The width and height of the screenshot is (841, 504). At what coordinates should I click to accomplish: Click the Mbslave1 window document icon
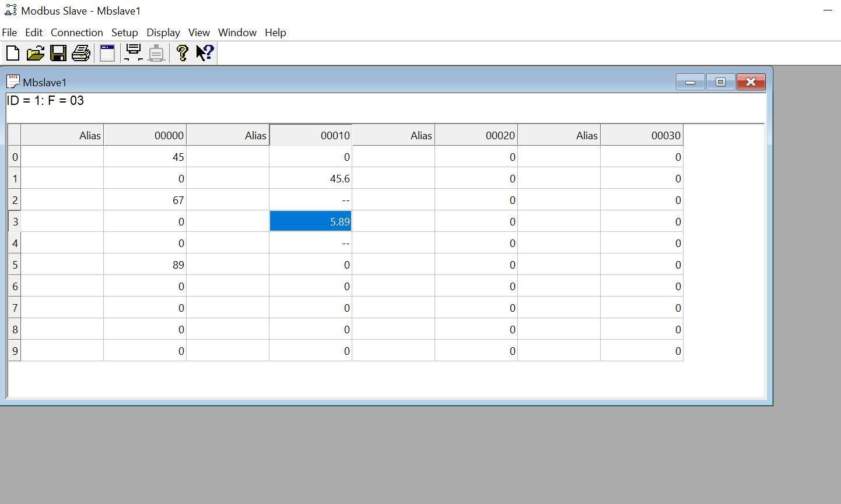(x=13, y=82)
